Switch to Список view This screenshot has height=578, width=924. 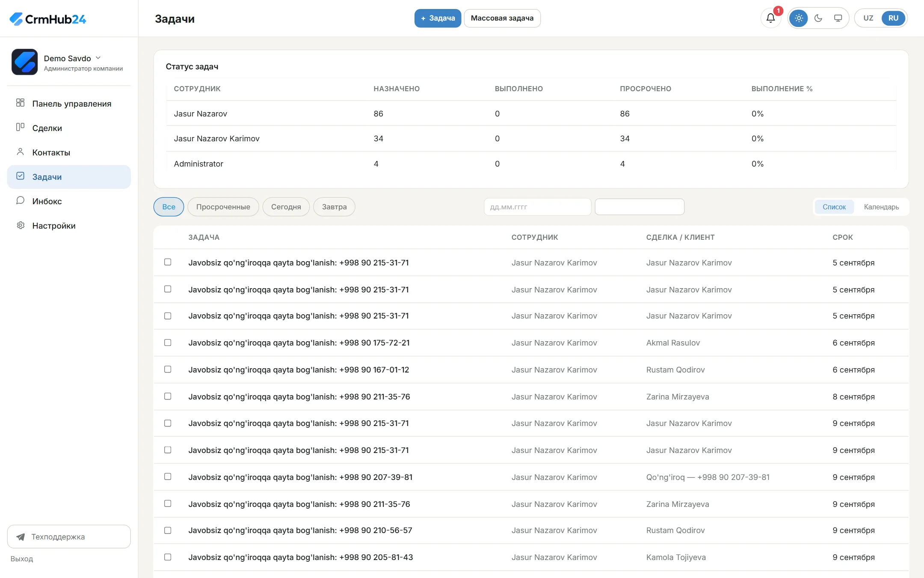[x=834, y=207]
